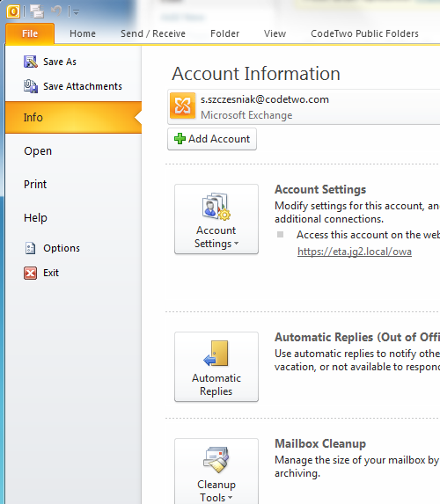Select the s.szczesniak@codetwo.com account dropdown
Image resolution: width=440 pixels, height=504 pixels.
click(x=304, y=107)
